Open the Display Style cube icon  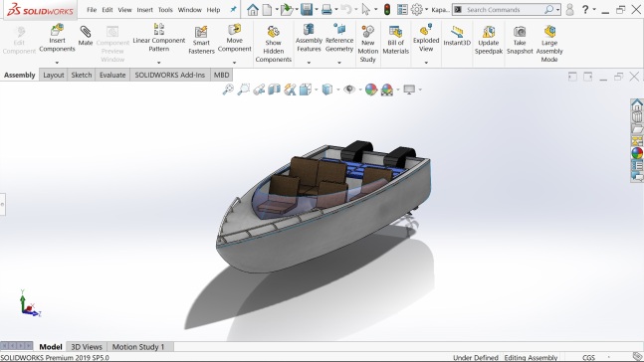(x=326, y=90)
